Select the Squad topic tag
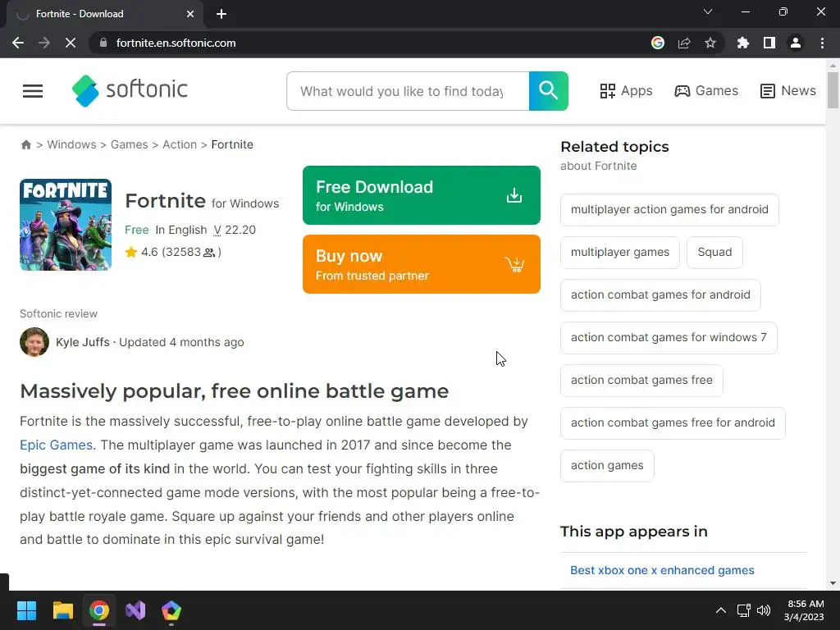840x630 pixels. pyautogui.click(x=714, y=253)
